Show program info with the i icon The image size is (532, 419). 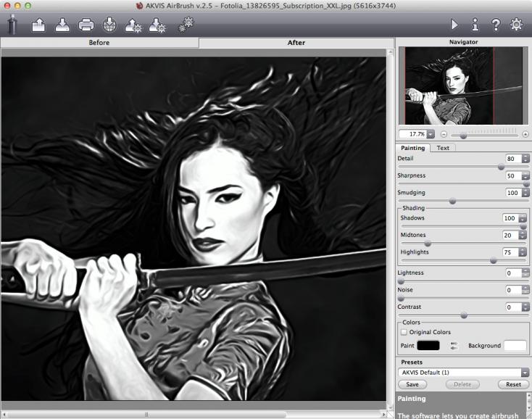click(x=475, y=25)
